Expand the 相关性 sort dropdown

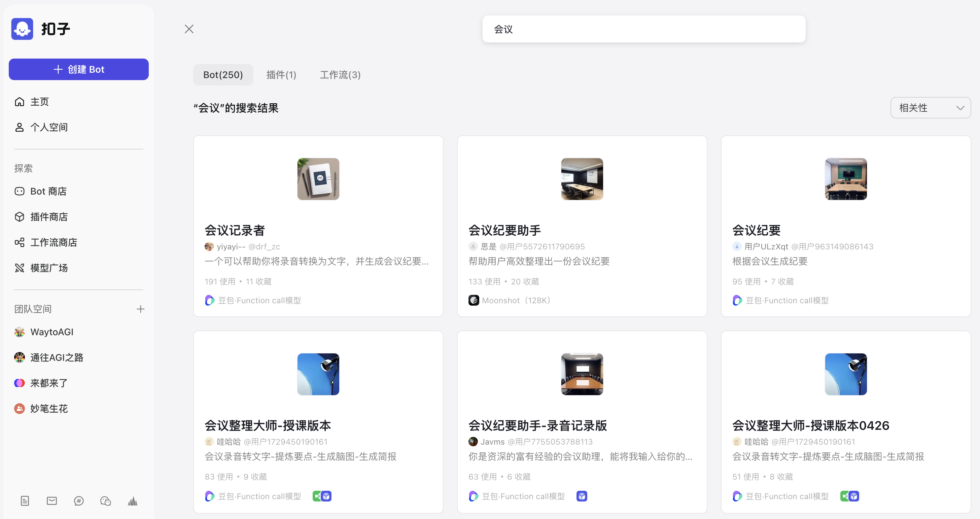(930, 108)
